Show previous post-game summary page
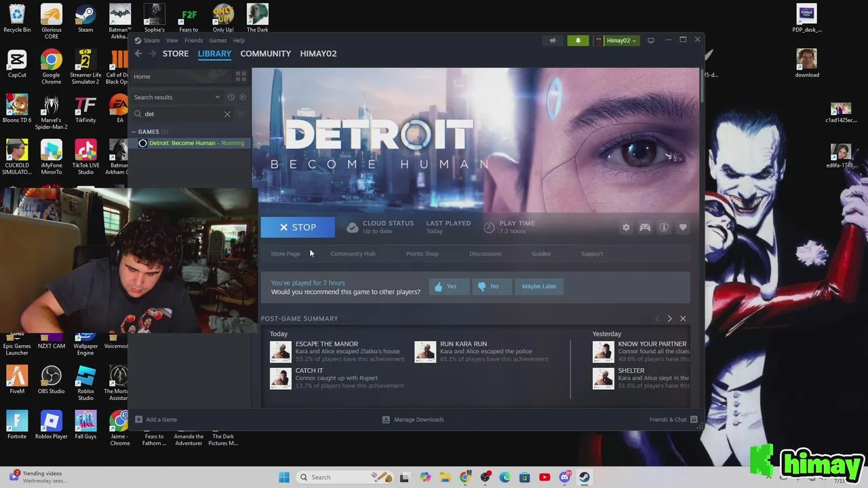 656,319
